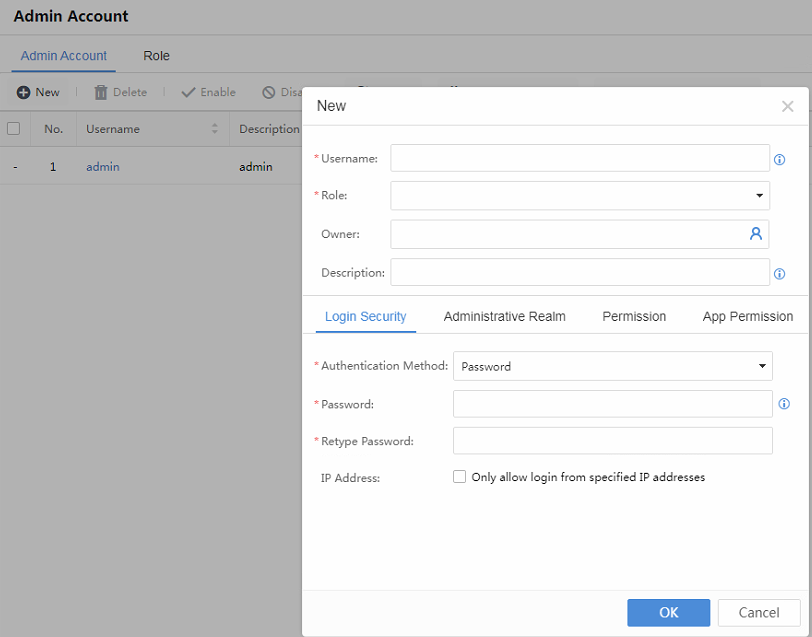This screenshot has width=812, height=637.
Task: Expand the Authentication Method dropdown
Action: click(x=612, y=366)
